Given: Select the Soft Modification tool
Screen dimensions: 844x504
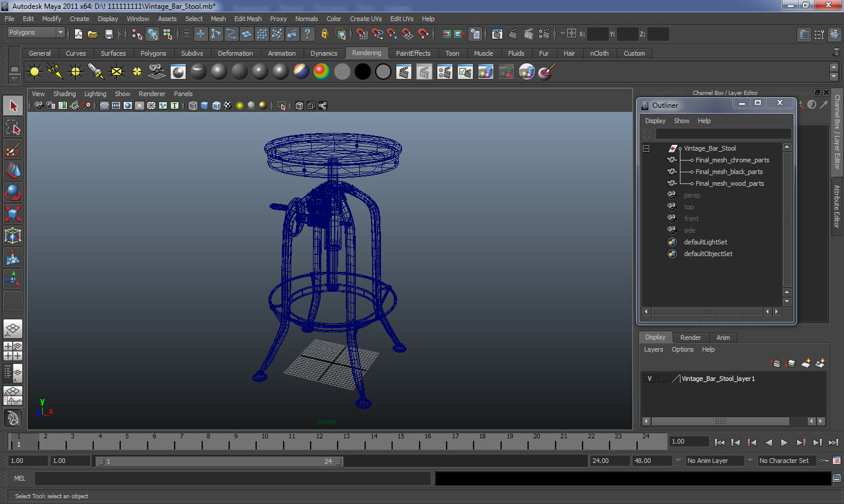Looking at the screenshot, I should coord(13,257).
